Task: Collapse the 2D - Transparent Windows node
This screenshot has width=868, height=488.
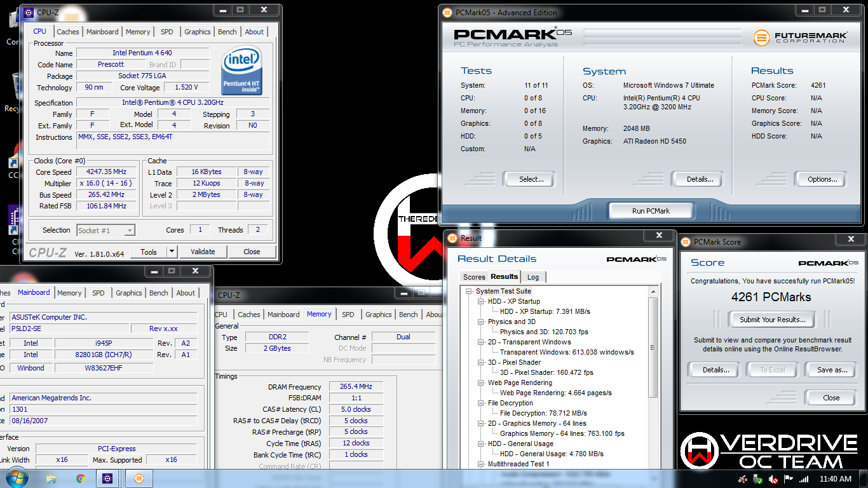Action: coord(481,342)
